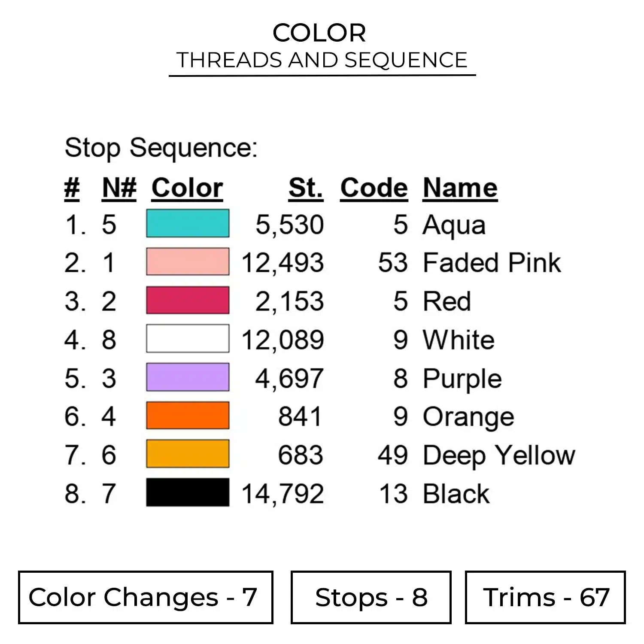Click the Black stitch count 14,792
644x644 pixels.
(x=283, y=494)
